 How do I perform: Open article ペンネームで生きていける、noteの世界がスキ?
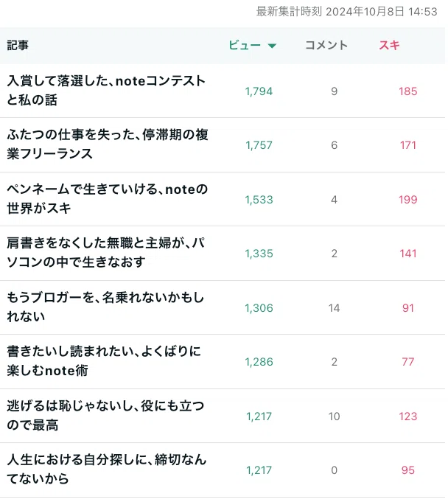(108, 198)
